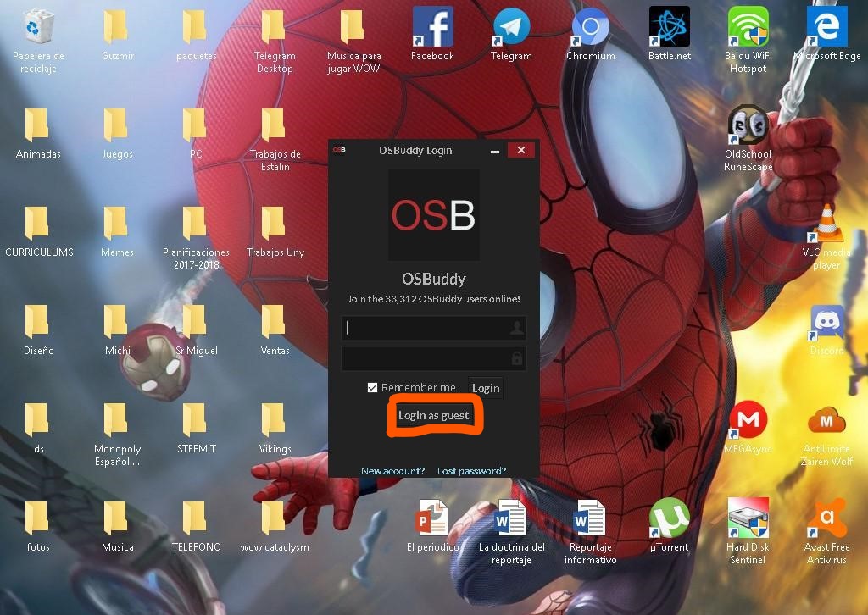
Task: Select the Papelera de reciclaje icon
Action: [38, 41]
